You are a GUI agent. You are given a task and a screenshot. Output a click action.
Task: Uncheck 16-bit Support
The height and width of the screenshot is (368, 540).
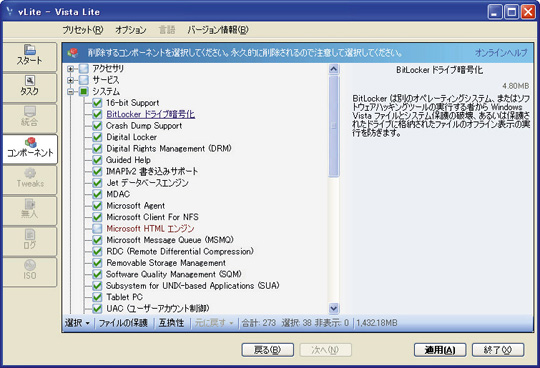(x=97, y=103)
